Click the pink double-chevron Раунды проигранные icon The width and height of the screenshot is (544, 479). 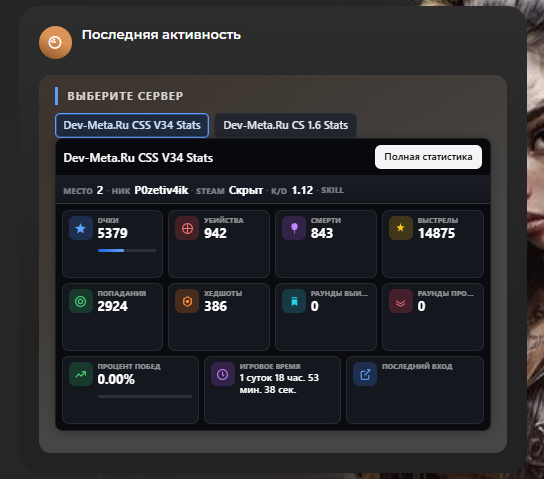pos(401,301)
